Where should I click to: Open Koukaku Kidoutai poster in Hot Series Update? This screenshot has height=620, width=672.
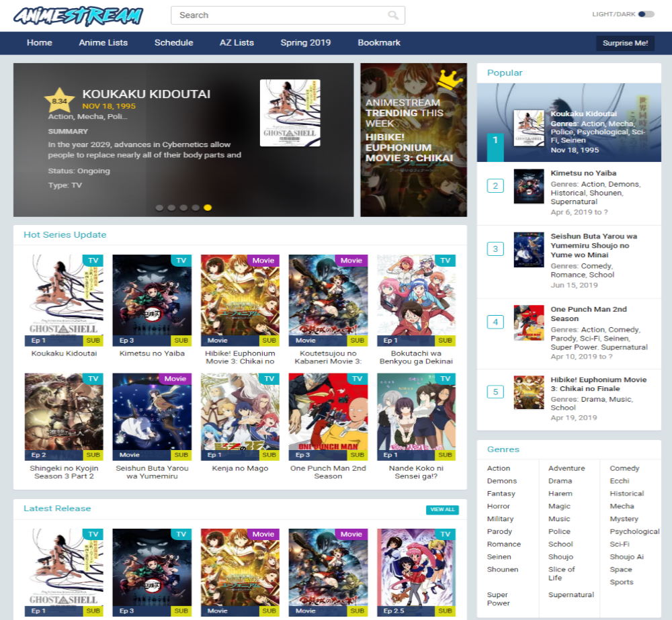tap(64, 300)
